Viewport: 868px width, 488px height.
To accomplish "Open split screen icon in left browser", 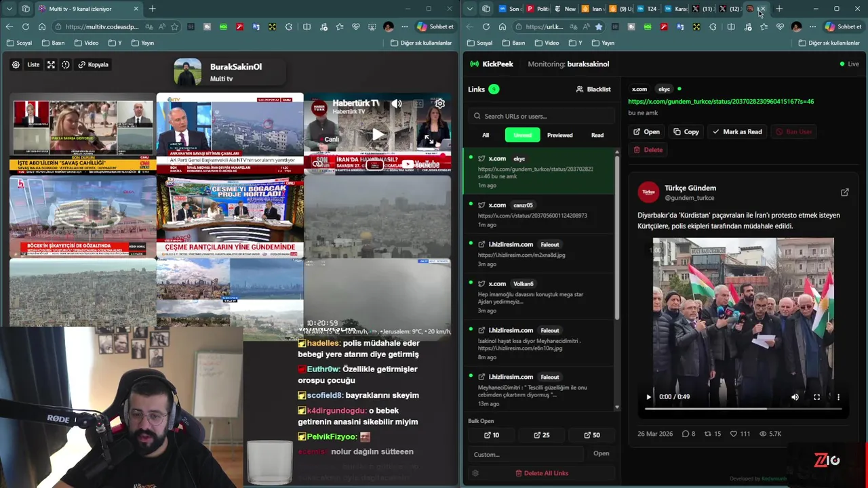I will click(307, 26).
